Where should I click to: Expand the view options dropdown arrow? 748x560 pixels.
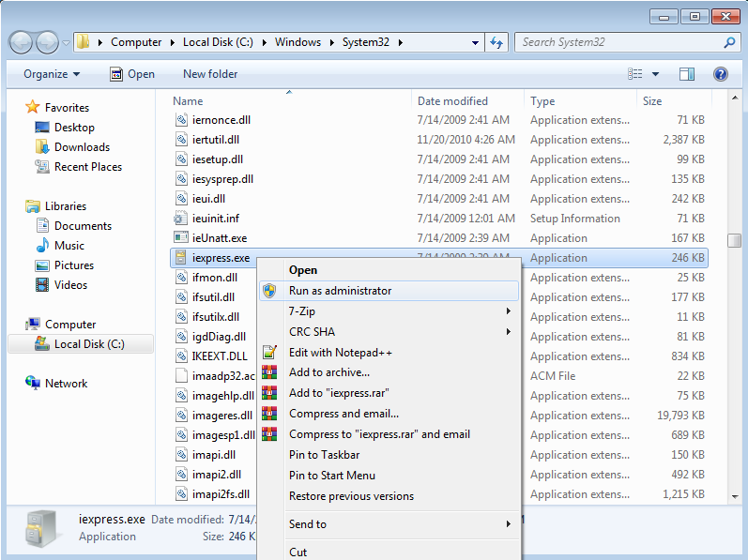[655, 74]
